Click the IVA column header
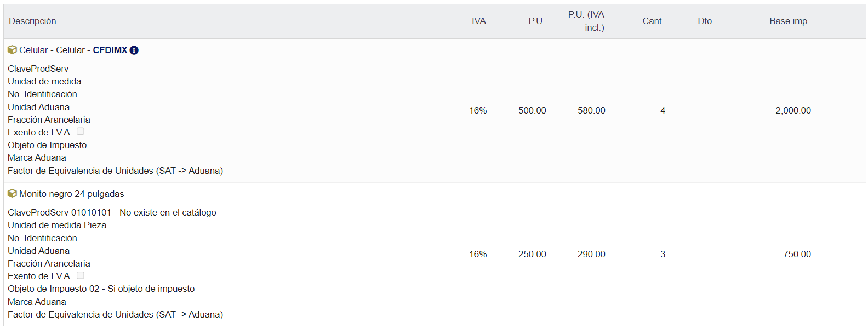The width and height of the screenshot is (868, 328). pyautogui.click(x=478, y=21)
